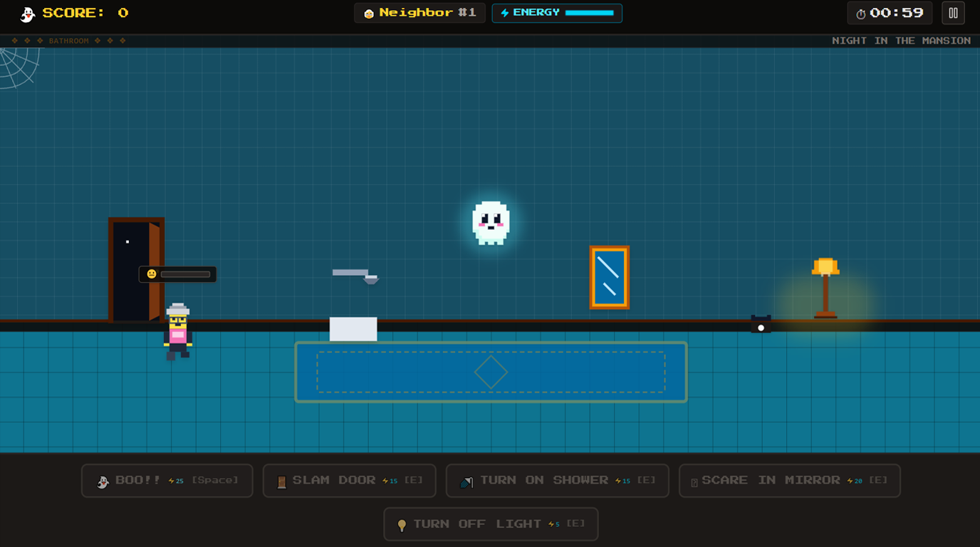
Task: Activate the SLAM DOOR ability button
Action: point(349,481)
